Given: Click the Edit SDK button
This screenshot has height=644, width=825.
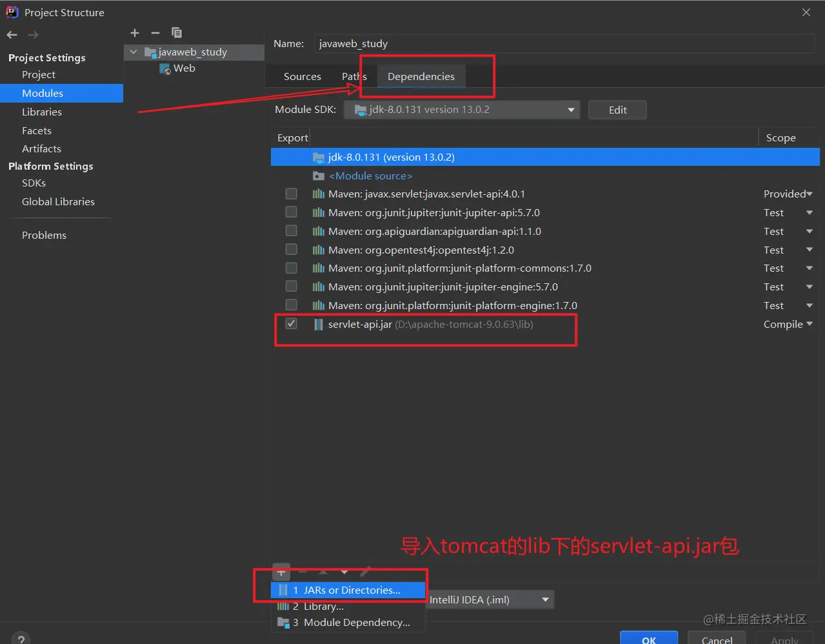Looking at the screenshot, I should click(617, 110).
